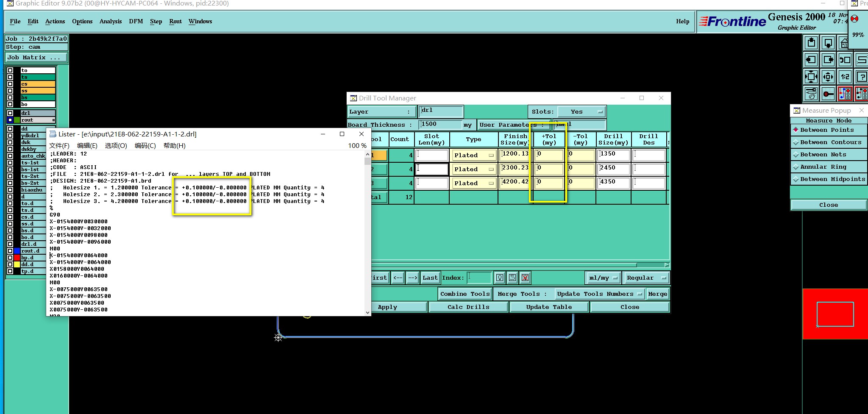Click the move-layer-up icon in toolbar

(811, 43)
